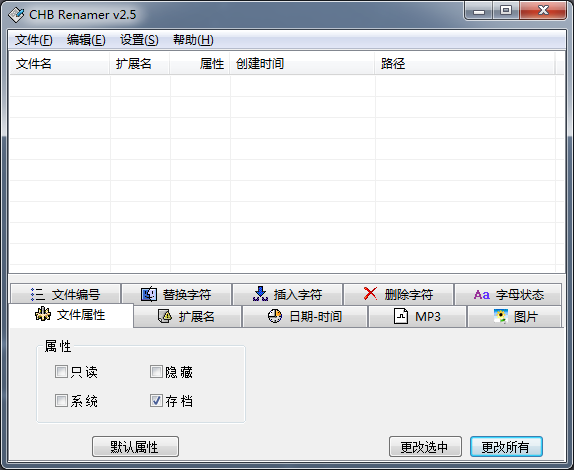Switch to 插入字符 insert tab icon

click(x=260, y=294)
